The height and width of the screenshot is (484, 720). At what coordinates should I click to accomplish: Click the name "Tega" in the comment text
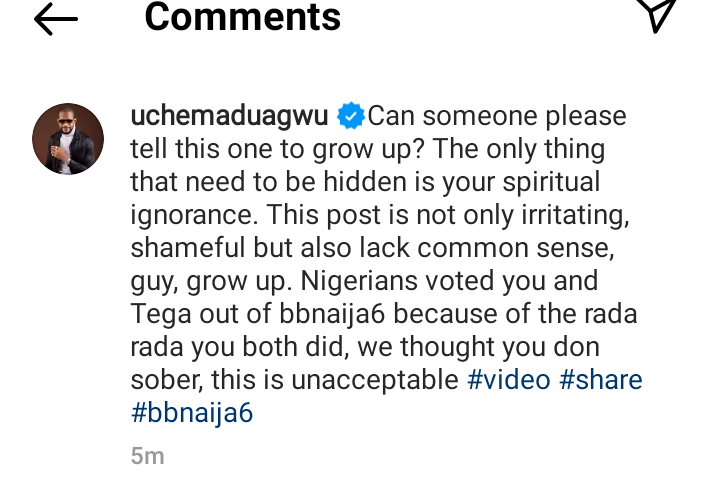161,314
